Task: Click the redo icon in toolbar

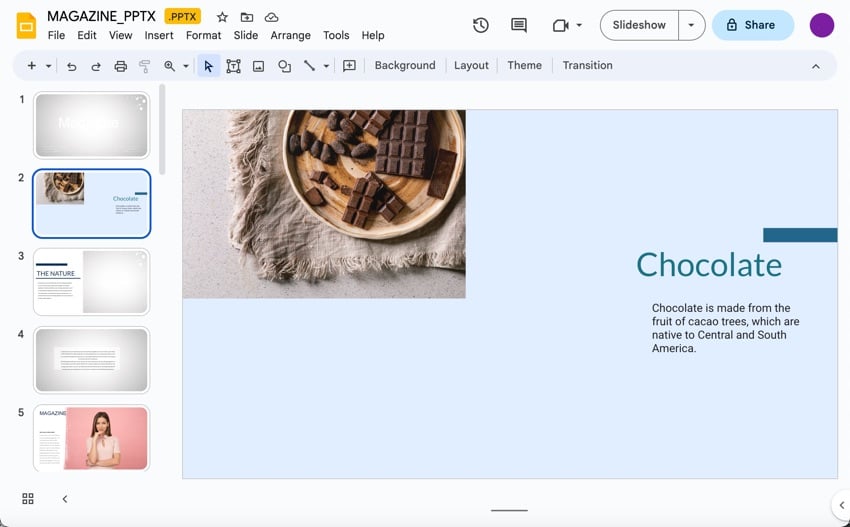Action: [x=96, y=66]
